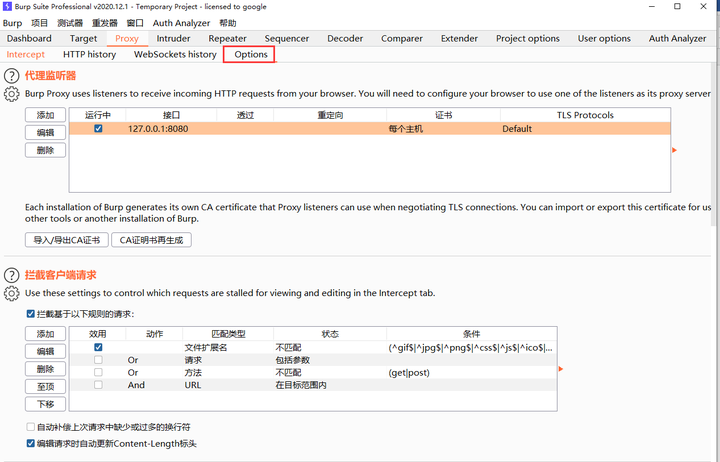
Task: Click the 接口 column header
Action: [x=171, y=115]
